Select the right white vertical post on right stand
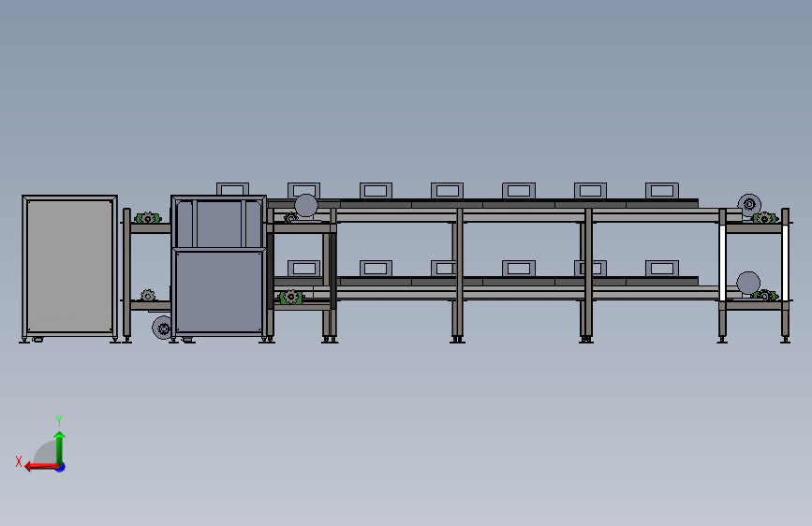 (785, 262)
